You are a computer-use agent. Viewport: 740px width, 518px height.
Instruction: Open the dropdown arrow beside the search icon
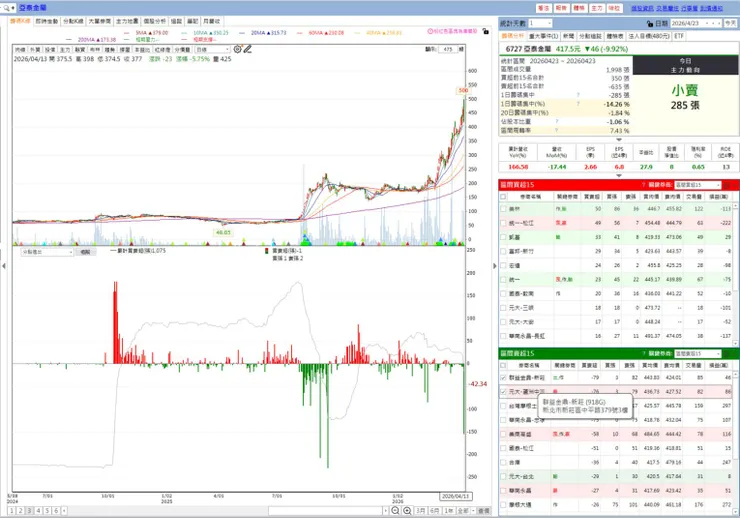[13, 8]
